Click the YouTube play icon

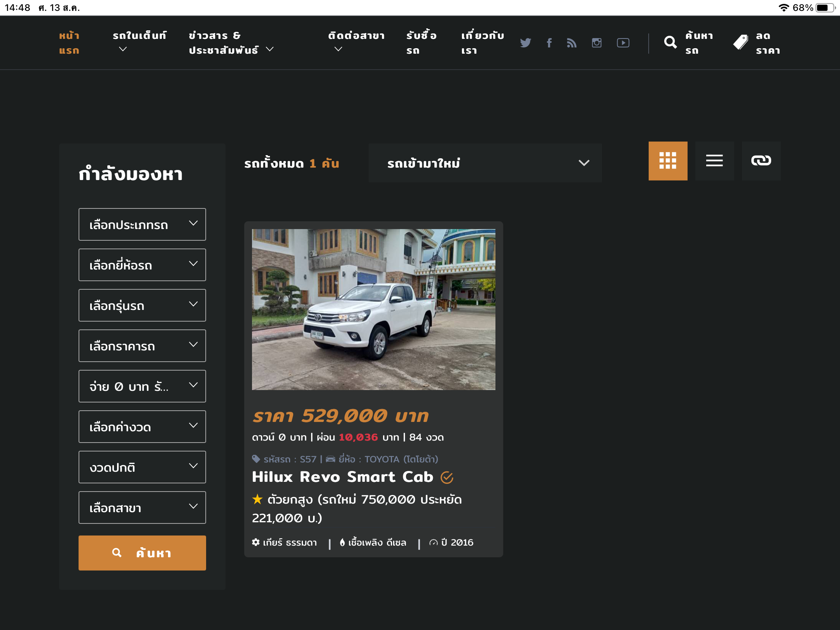point(623,43)
